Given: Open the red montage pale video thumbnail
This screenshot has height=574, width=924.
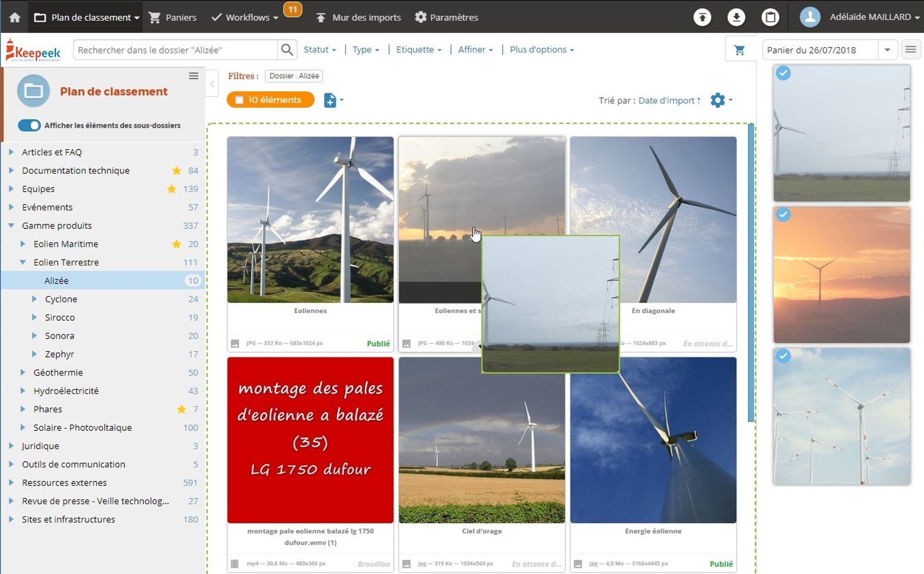Looking at the screenshot, I should (310, 440).
